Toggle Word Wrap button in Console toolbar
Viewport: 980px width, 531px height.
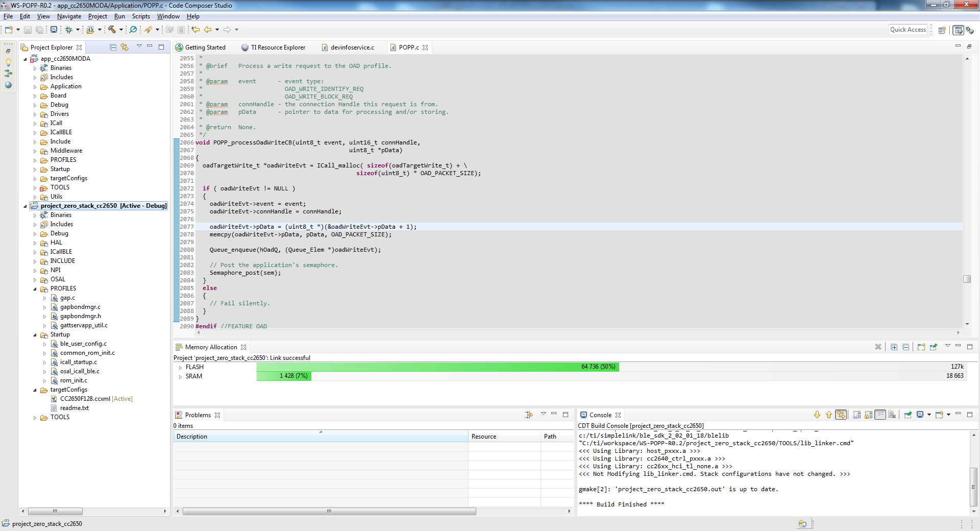pos(880,415)
